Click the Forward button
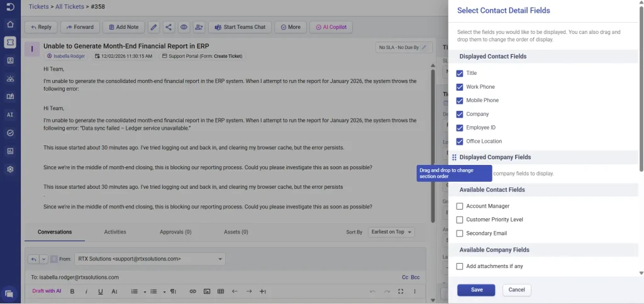Viewport: 644px width, 304px height. [x=80, y=27]
